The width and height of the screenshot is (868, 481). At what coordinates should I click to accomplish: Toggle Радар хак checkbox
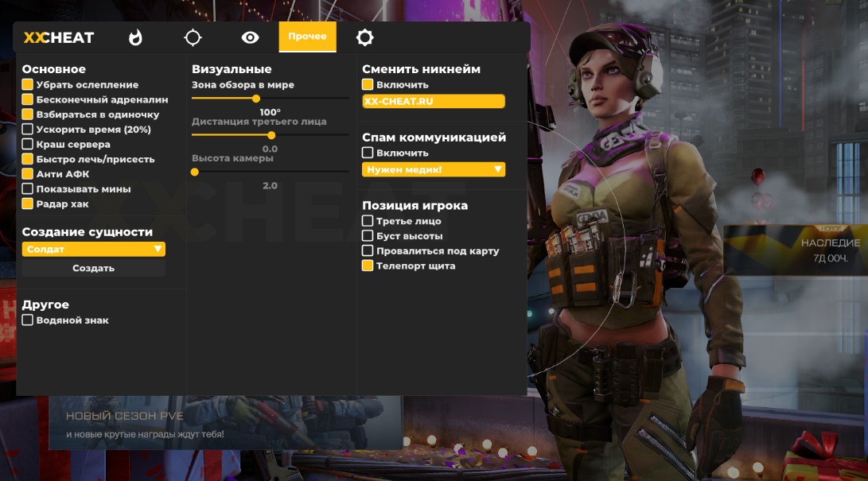pyautogui.click(x=27, y=204)
